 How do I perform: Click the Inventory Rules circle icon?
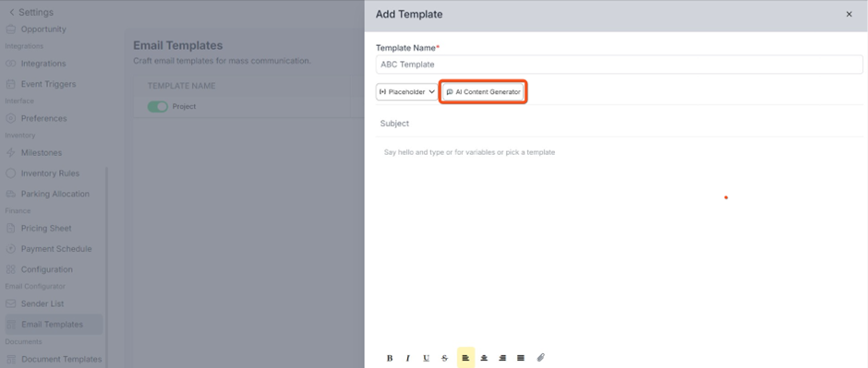[10, 173]
